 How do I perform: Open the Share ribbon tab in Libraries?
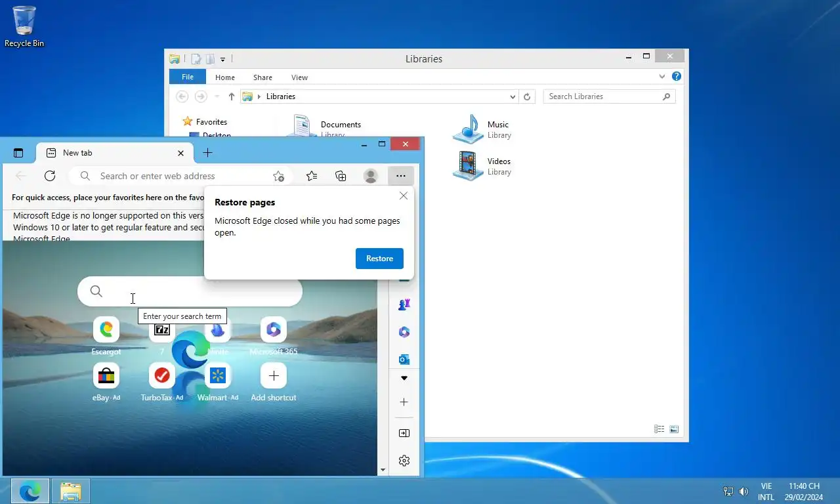click(x=262, y=77)
